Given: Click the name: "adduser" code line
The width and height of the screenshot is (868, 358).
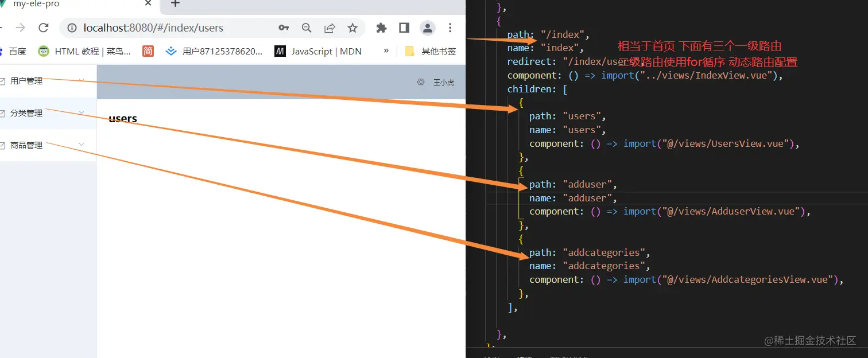Looking at the screenshot, I should pyautogui.click(x=573, y=199).
